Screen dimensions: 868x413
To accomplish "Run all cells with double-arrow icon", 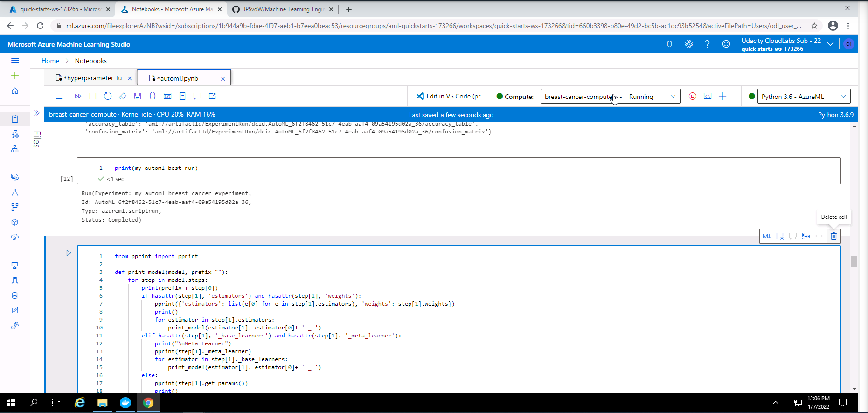I will click(x=78, y=96).
